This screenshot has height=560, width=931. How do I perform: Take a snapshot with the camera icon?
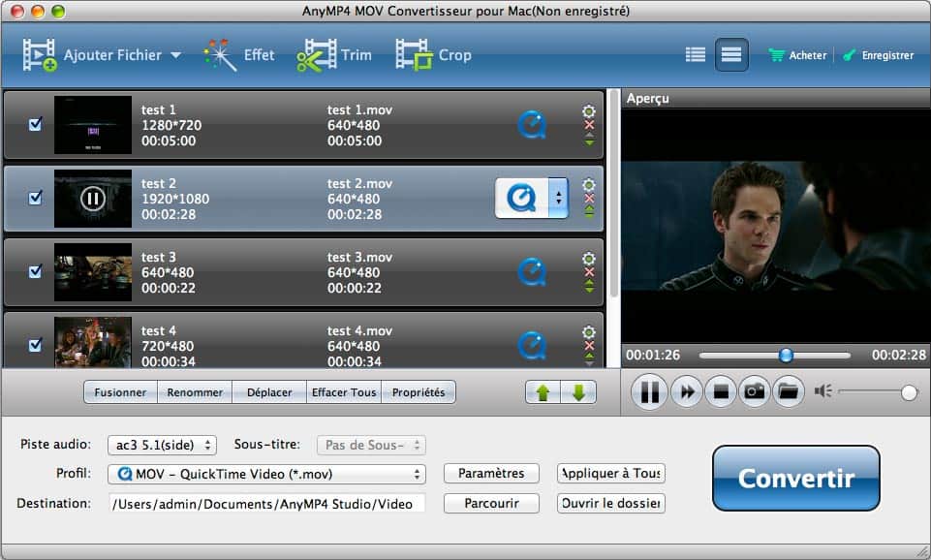[755, 391]
